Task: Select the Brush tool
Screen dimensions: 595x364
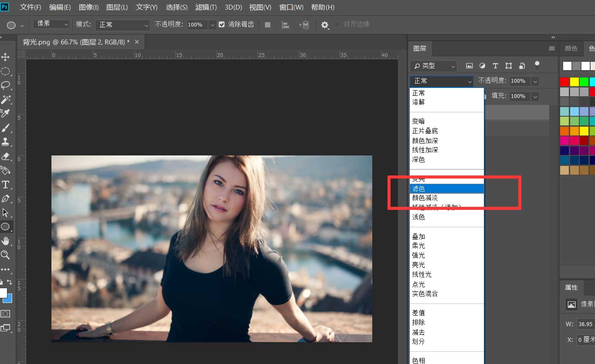Action: [6, 128]
